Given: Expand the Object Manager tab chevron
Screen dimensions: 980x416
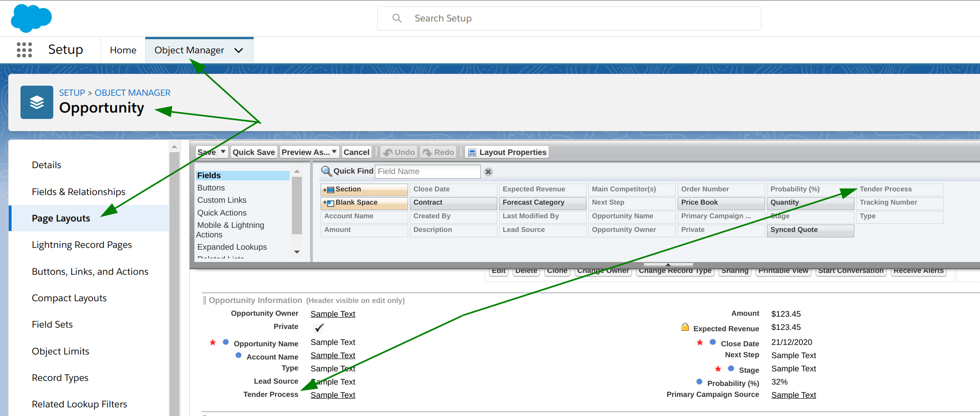Looking at the screenshot, I should tap(239, 51).
